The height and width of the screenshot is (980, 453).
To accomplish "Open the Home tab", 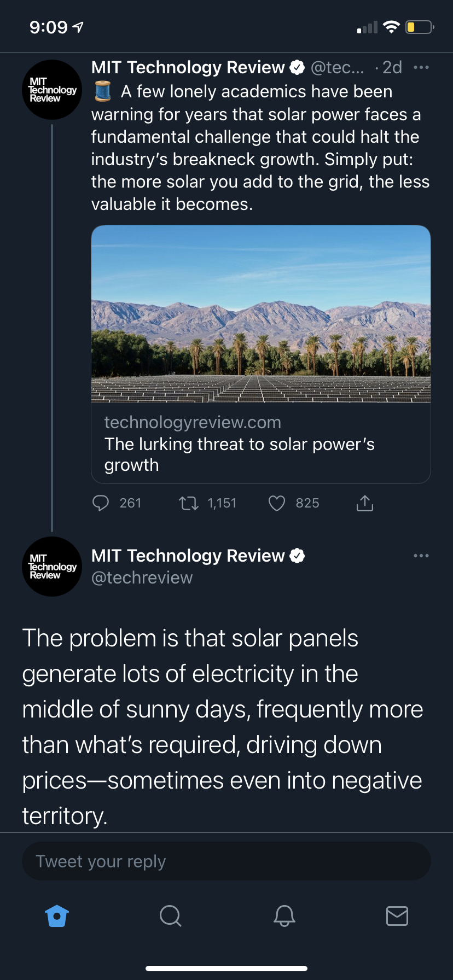I will click(x=57, y=915).
